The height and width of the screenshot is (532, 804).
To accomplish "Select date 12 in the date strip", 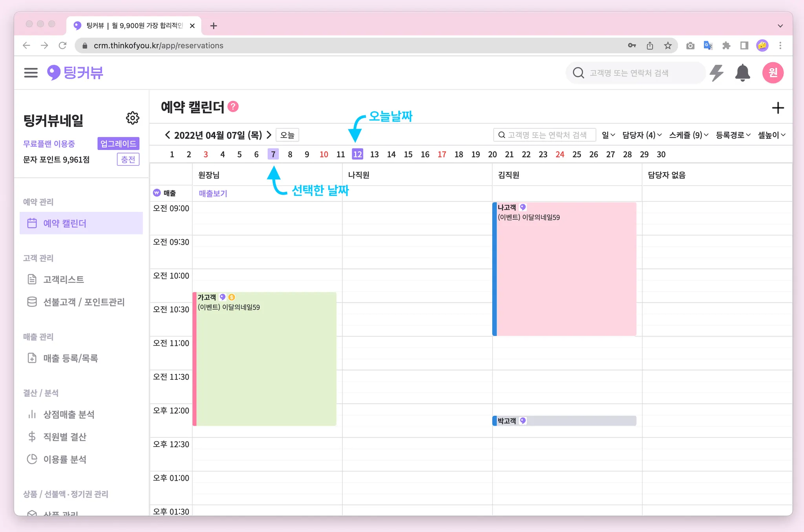I will click(357, 154).
